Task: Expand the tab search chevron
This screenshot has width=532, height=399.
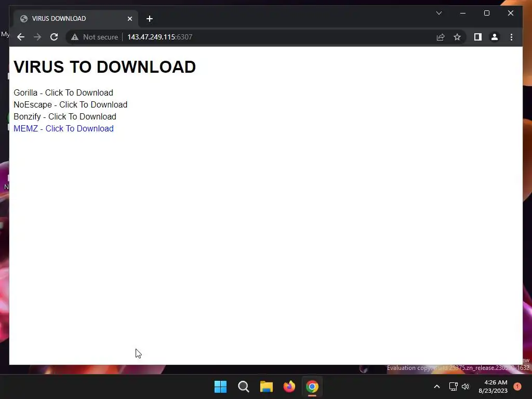Action: (438, 13)
